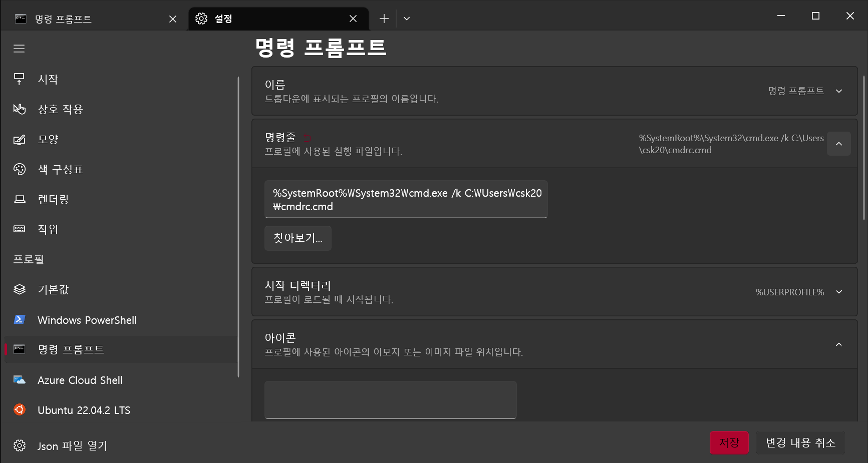Click the 기본값 layers icon
Screen dimensions: 868x463
click(x=19, y=289)
